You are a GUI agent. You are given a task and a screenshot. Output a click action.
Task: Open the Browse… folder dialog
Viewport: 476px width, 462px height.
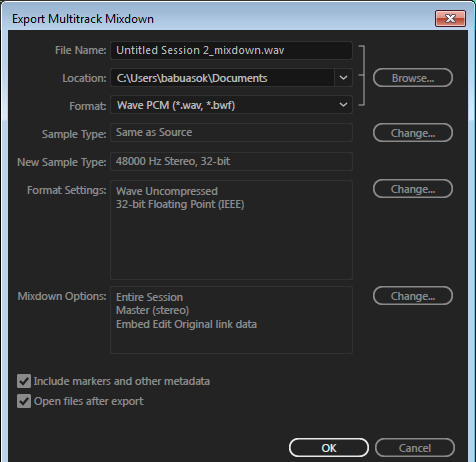point(413,78)
